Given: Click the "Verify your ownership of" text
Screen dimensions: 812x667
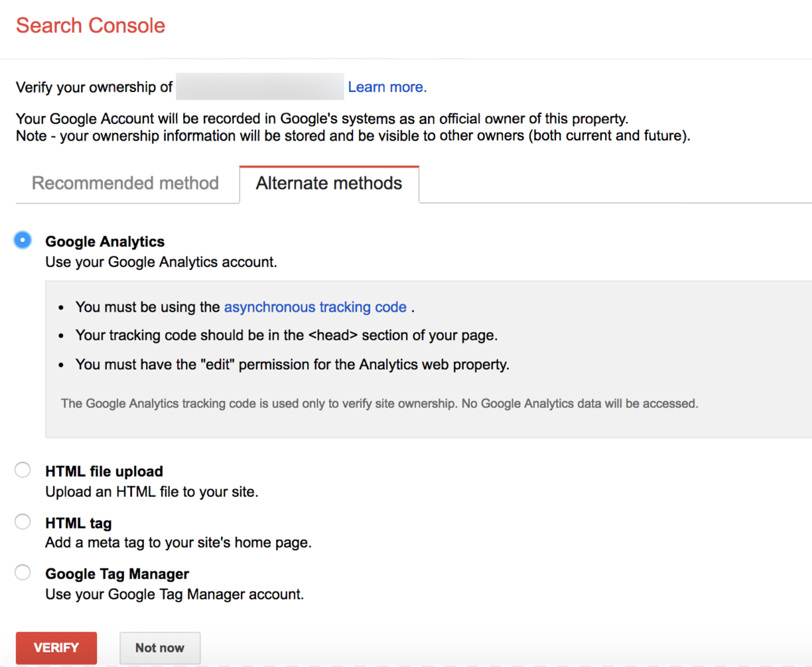Looking at the screenshot, I should coord(94,87).
